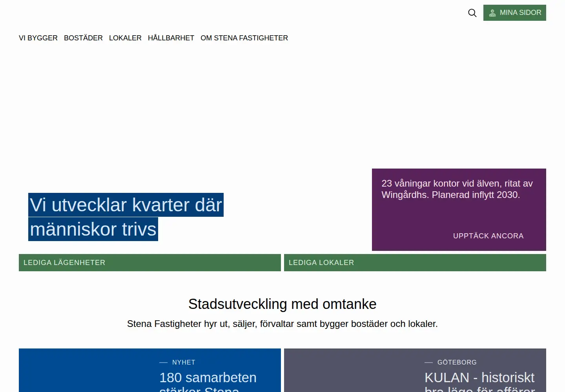Image resolution: width=565 pixels, height=392 pixels.
Task: Open the search magnifier icon
Action: pos(472,13)
